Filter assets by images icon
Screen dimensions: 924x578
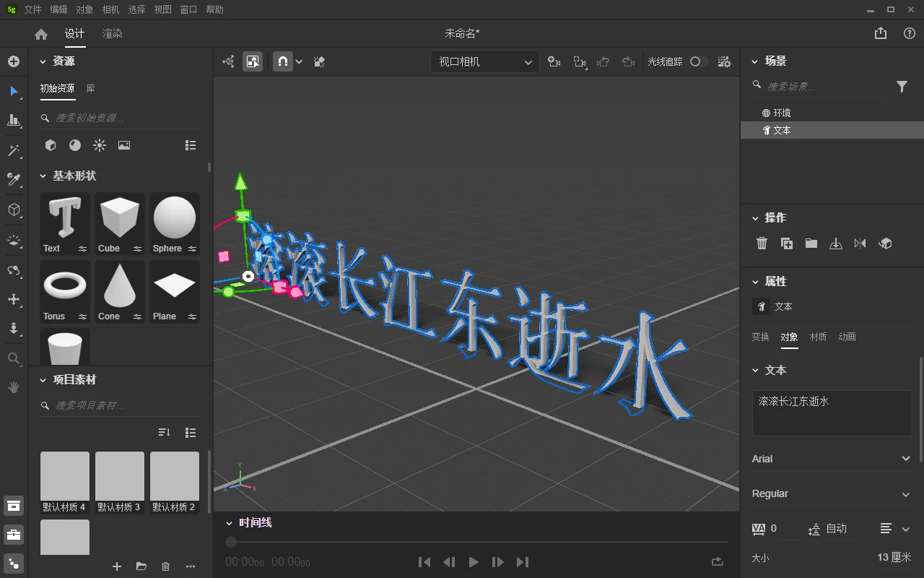[x=124, y=145]
